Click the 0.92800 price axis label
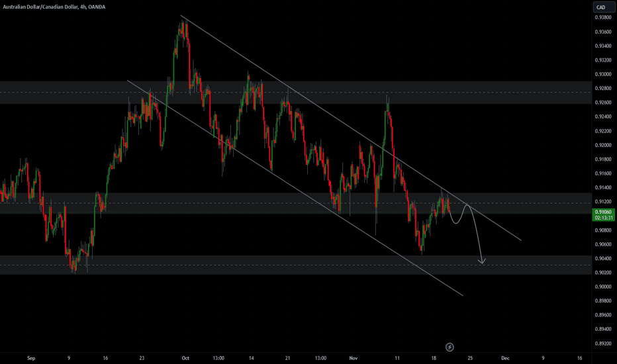This screenshot has width=617, height=364. [x=603, y=89]
